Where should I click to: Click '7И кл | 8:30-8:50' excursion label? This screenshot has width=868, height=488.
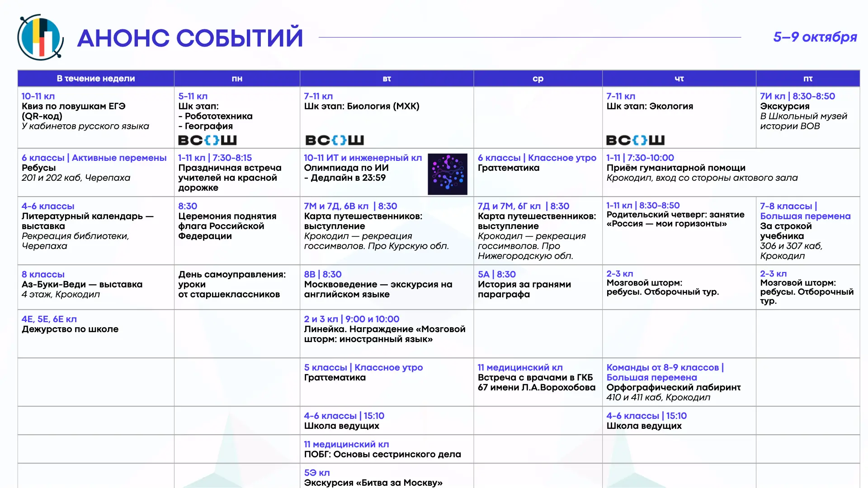pos(797,96)
